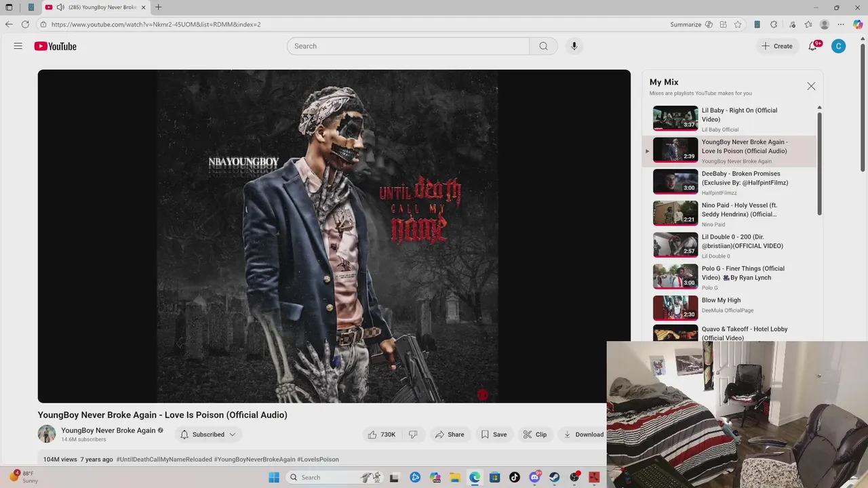Image resolution: width=868 pixels, height=488 pixels.
Task: Expand the Subscribed notification dropdown
Action: coord(208,434)
